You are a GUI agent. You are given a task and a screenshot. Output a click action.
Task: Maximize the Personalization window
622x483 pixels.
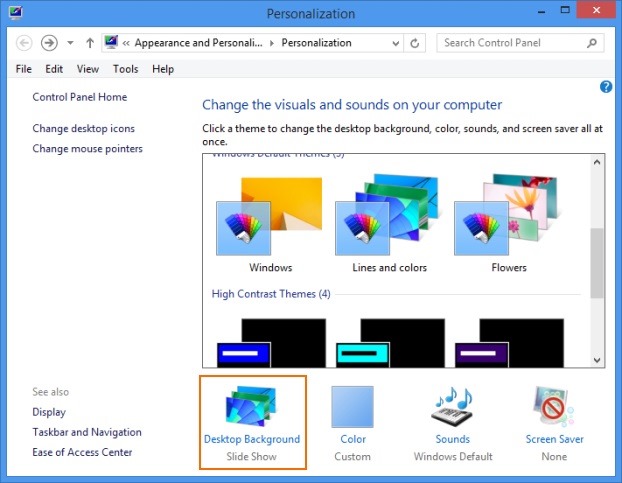pyautogui.click(x=565, y=11)
